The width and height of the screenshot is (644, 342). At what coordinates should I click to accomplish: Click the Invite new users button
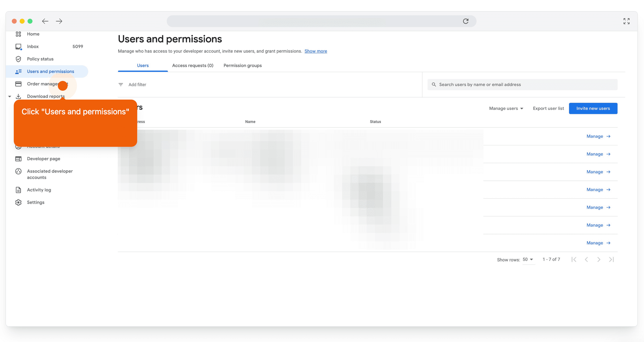pos(593,108)
